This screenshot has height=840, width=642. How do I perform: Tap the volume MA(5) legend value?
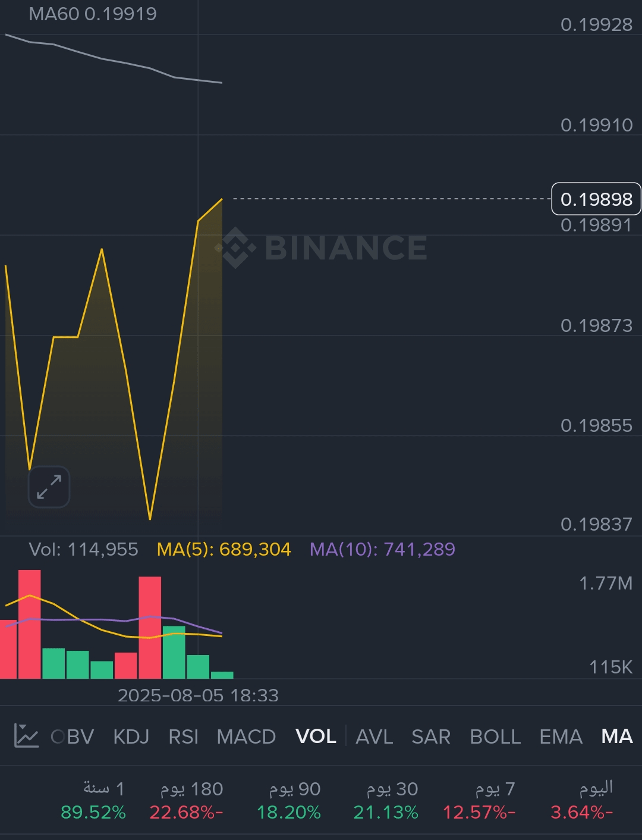pos(224,549)
